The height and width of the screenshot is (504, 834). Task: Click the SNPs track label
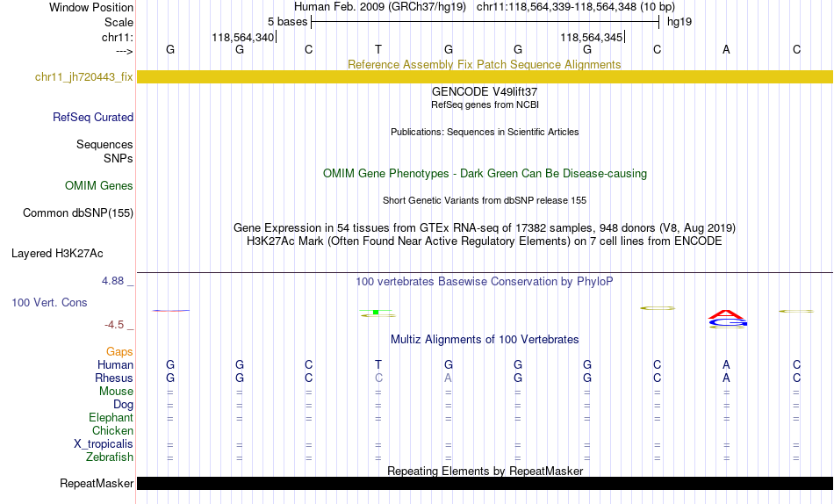tap(119, 158)
